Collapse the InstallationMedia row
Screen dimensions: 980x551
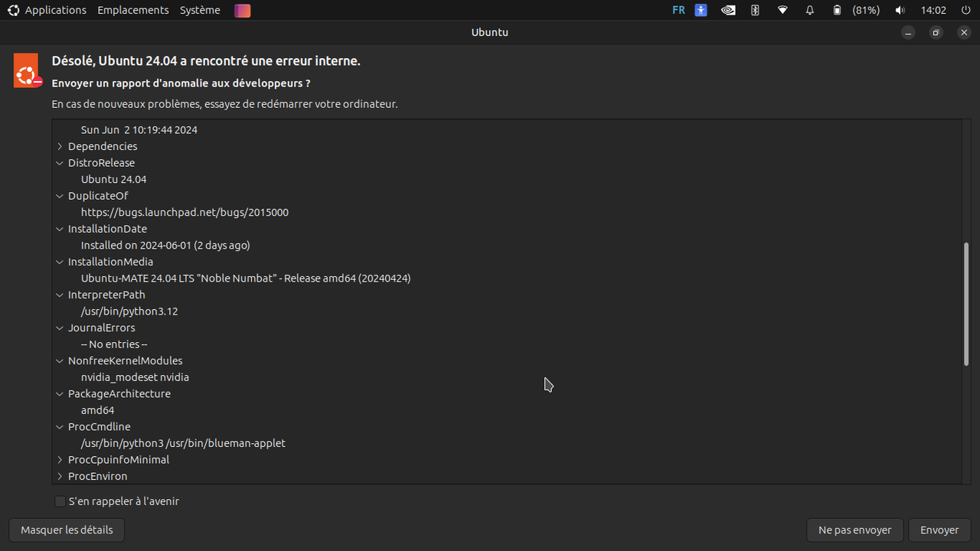60,262
